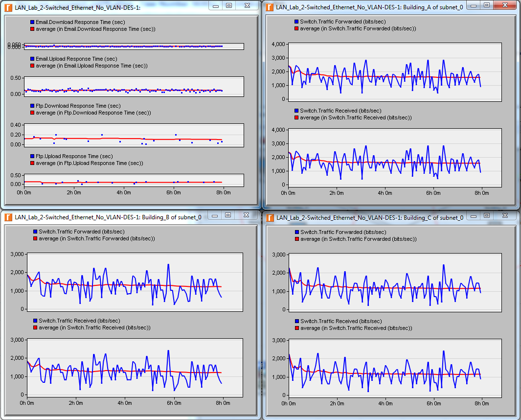This screenshot has height=420, width=521.
Task: Click blue Traffic Received swatch in Building_A window
Action: click(x=296, y=111)
